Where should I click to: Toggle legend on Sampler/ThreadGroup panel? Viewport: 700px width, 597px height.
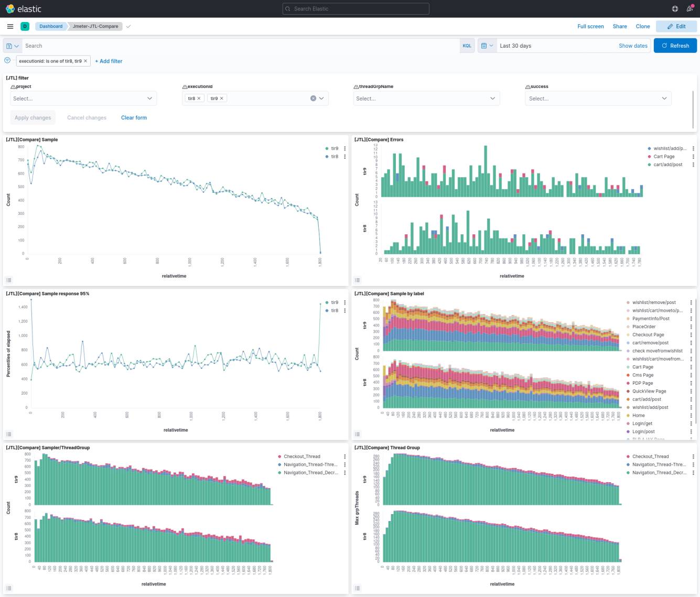point(8,588)
